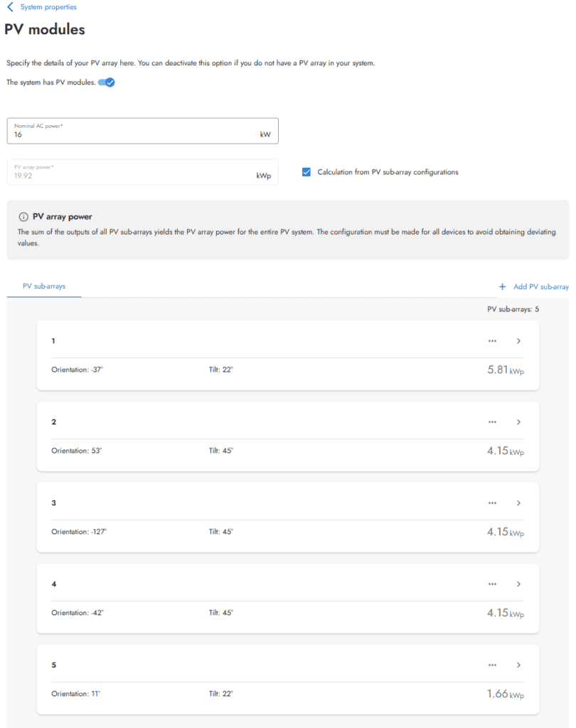Open the three-dot menu for sub-array 5
Viewport: 576px width, 728px height.
(492, 665)
